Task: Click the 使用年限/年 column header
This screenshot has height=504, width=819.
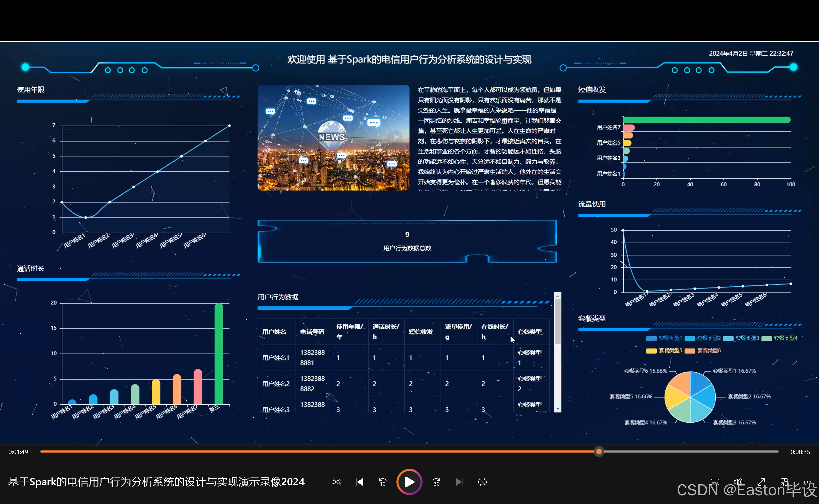Action: coord(350,332)
